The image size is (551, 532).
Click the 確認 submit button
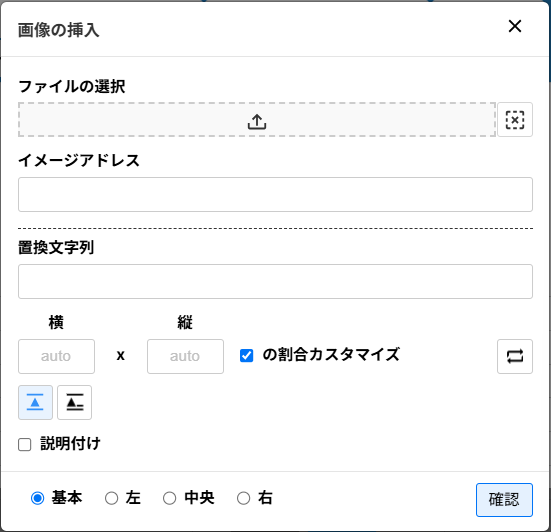504,500
